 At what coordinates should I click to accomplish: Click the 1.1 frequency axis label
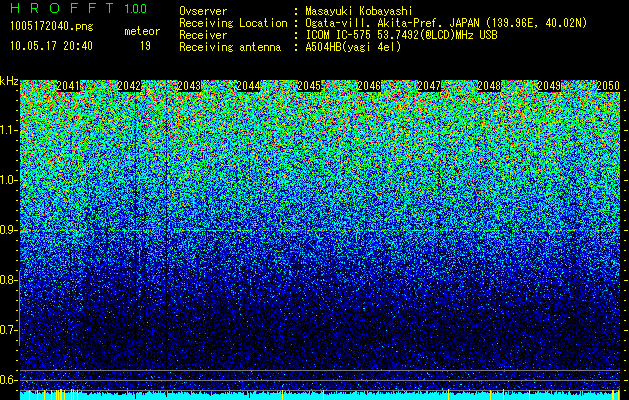(7, 131)
